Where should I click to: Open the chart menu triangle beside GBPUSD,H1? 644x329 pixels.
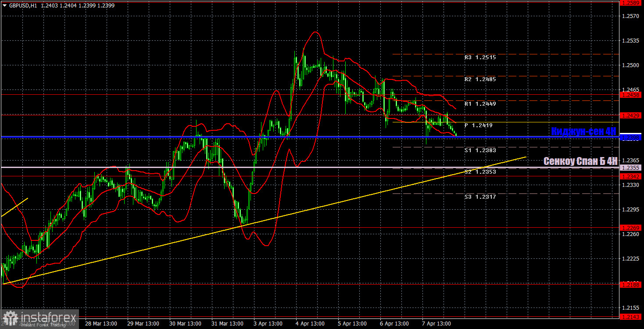4,6
